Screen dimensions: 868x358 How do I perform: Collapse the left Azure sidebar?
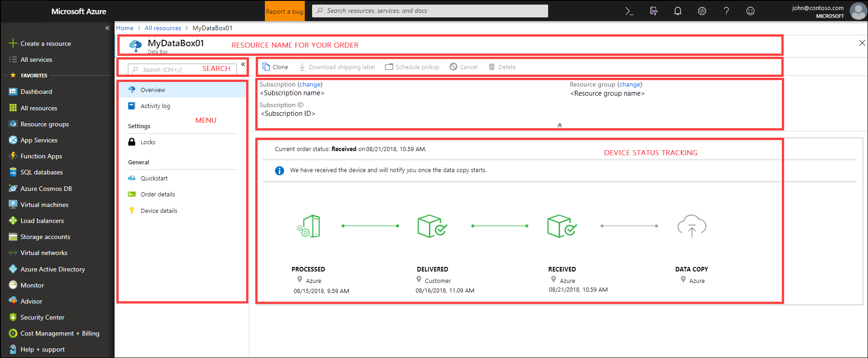click(107, 28)
